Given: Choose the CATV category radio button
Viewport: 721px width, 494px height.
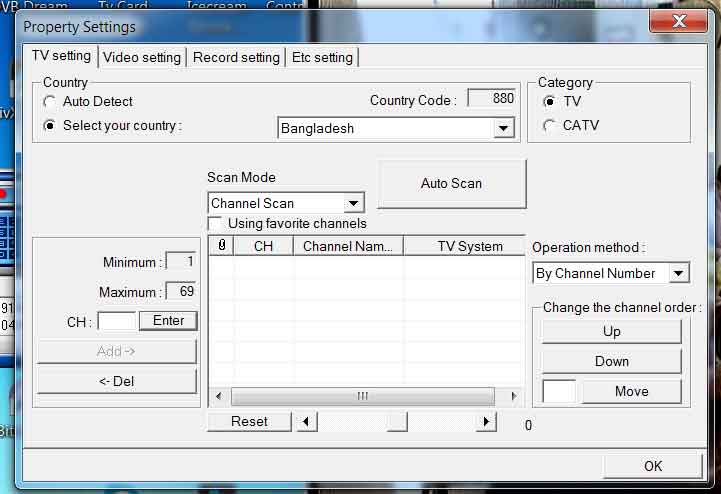Looking at the screenshot, I should [x=549, y=125].
